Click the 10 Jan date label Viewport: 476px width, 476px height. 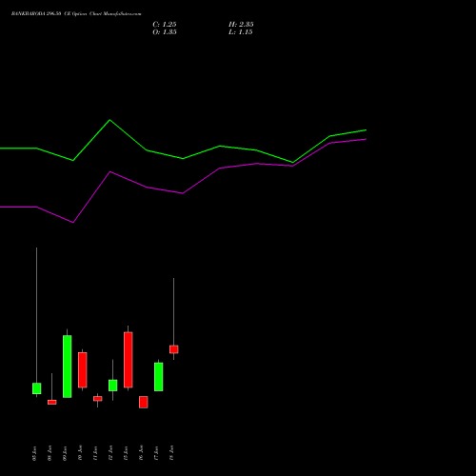(x=80, y=453)
